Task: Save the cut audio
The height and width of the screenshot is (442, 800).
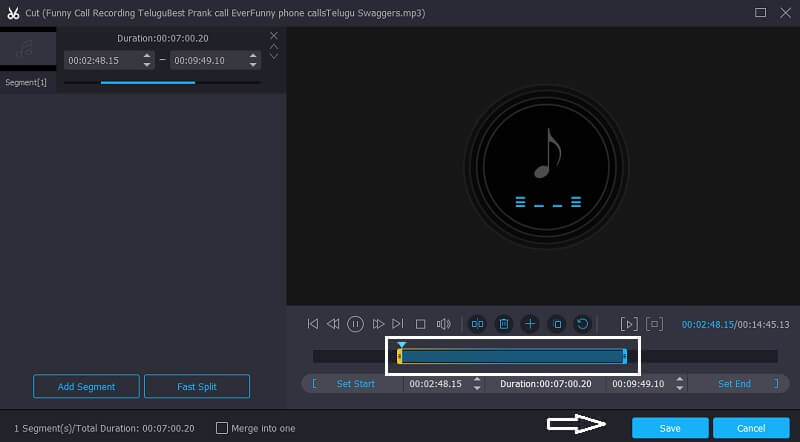Action: pyautogui.click(x=670, y=428)
